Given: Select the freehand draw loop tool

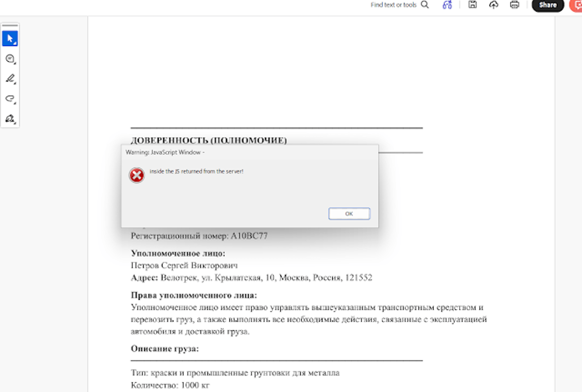Looking at the screenshot, I should tap(10, 98).
